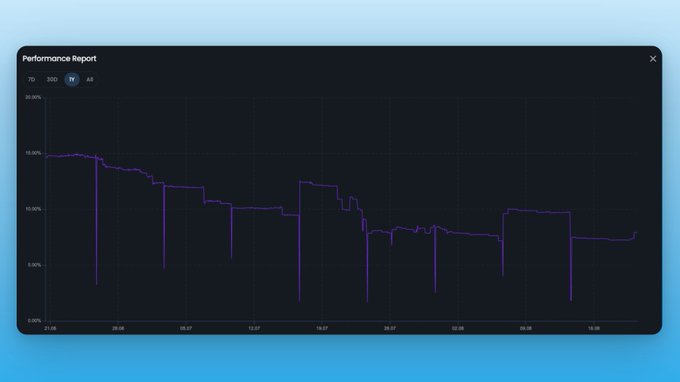Image resolution: width=680 pixels, height=382 pixels.
Task: Click the 09.08 date label
Action: 526,329
